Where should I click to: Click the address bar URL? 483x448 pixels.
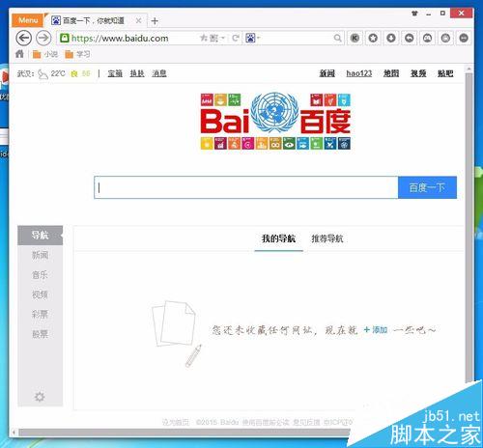pyautogui.click(x=120, y=39)
